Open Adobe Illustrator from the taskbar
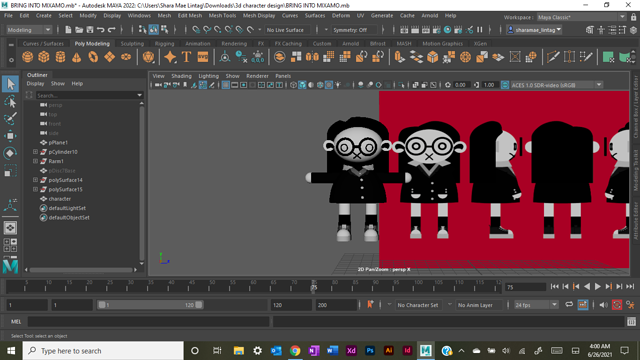The image size is (640, 360). pyautogui.click(x=389, y=351)
